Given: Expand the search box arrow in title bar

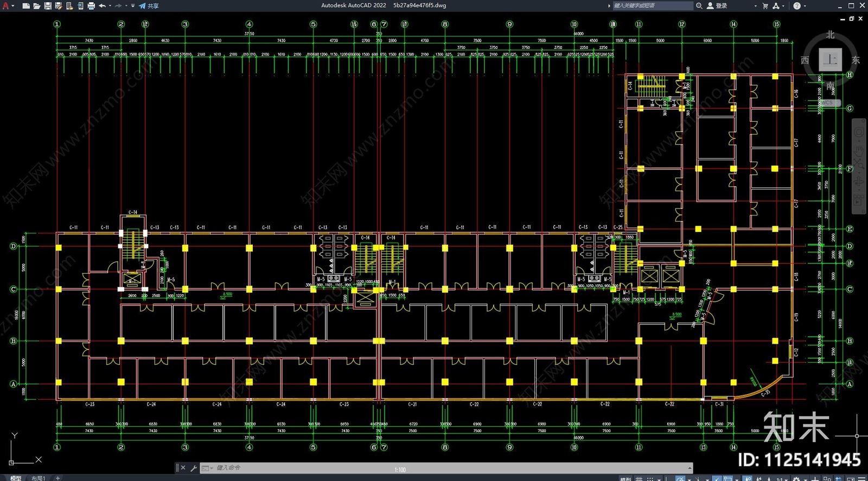Looking at the screenshot, I should pos(609,5).
